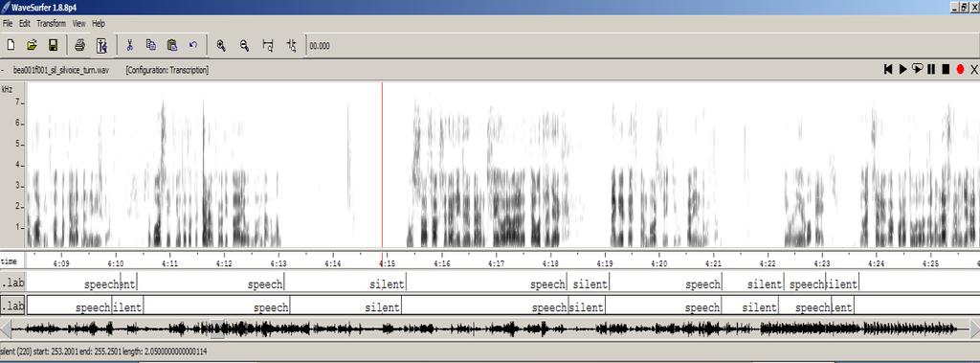Paste from clipboard toolbar icon
980x363 pixels.
click(x=172, y=45)
